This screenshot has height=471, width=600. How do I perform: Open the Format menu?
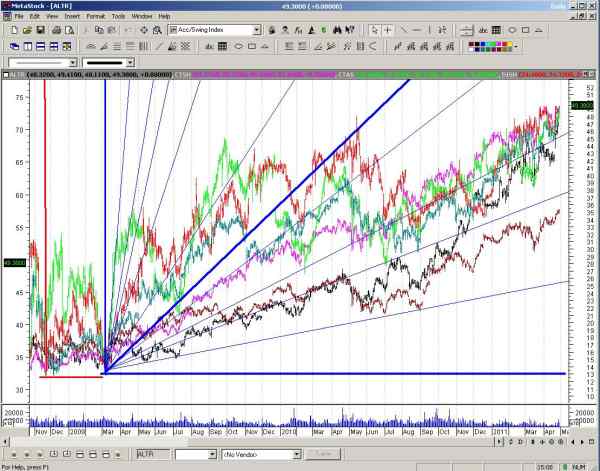pos(96,16)
